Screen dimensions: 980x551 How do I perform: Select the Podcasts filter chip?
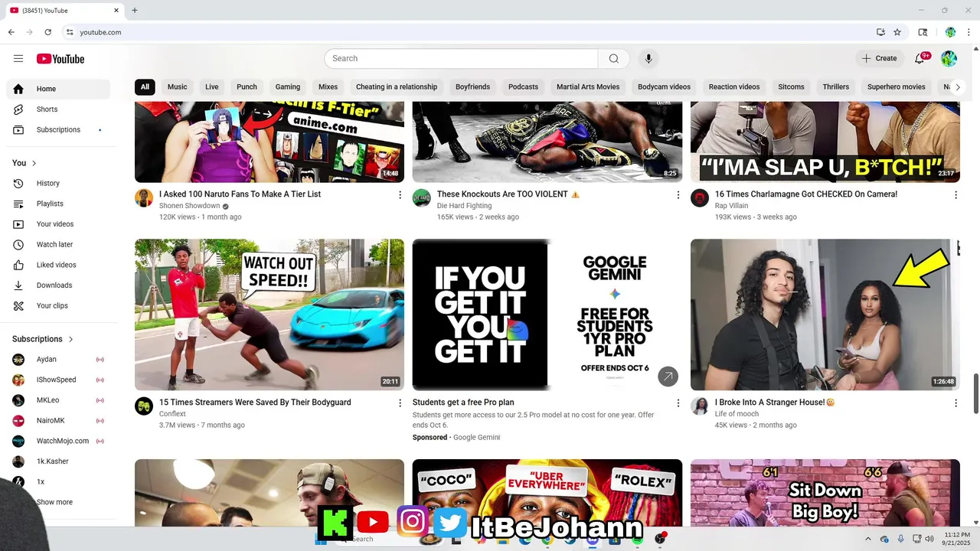523,87
